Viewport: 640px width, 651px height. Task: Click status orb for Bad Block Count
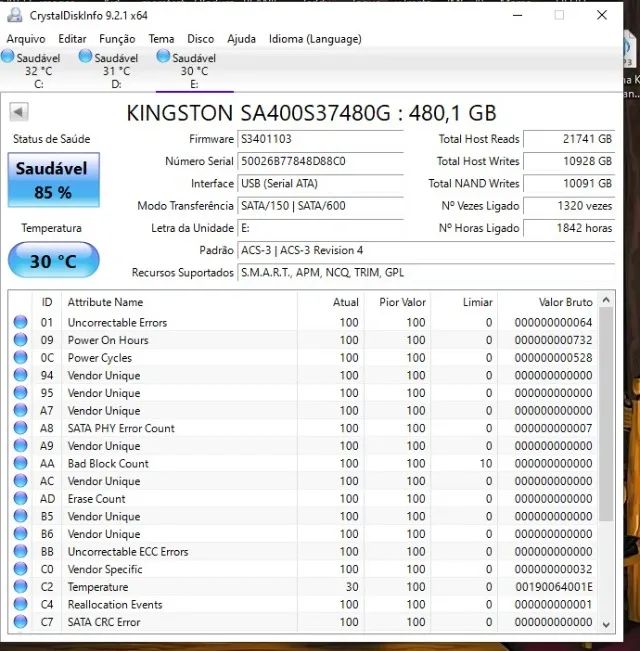(20, 463)
